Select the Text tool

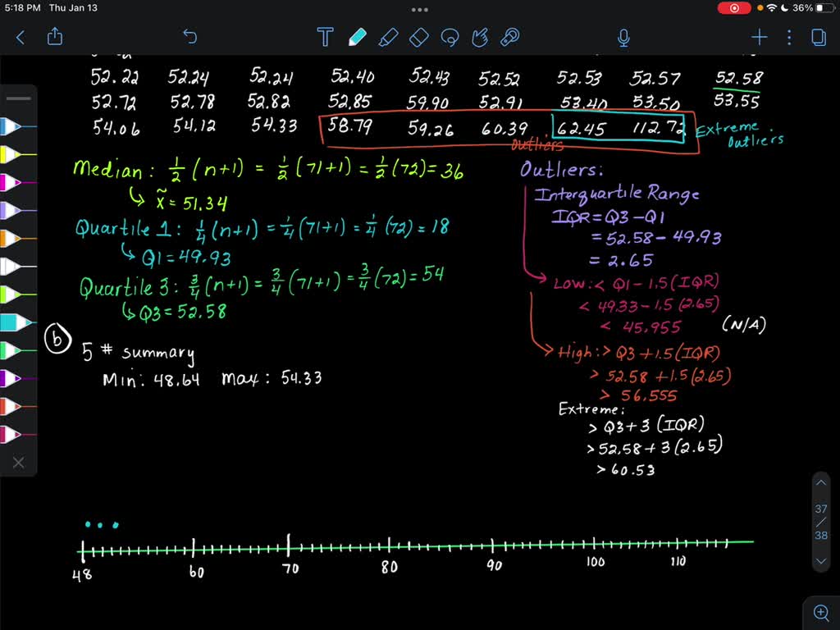coord(325,37)
